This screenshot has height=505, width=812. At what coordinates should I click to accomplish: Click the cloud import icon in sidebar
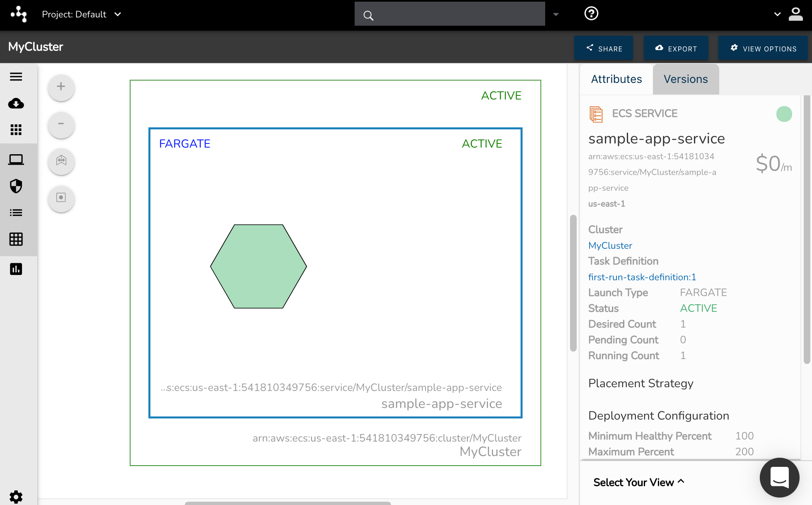16,104
